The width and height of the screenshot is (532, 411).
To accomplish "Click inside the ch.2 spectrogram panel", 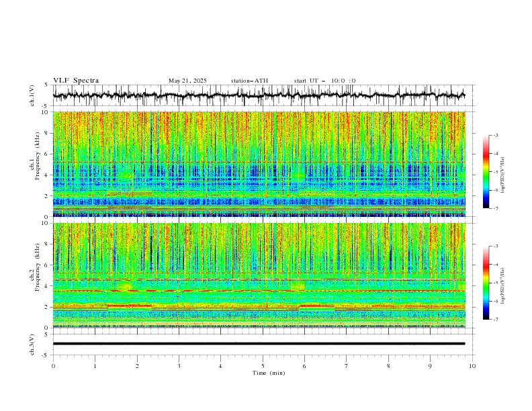I will pos(259,275).
